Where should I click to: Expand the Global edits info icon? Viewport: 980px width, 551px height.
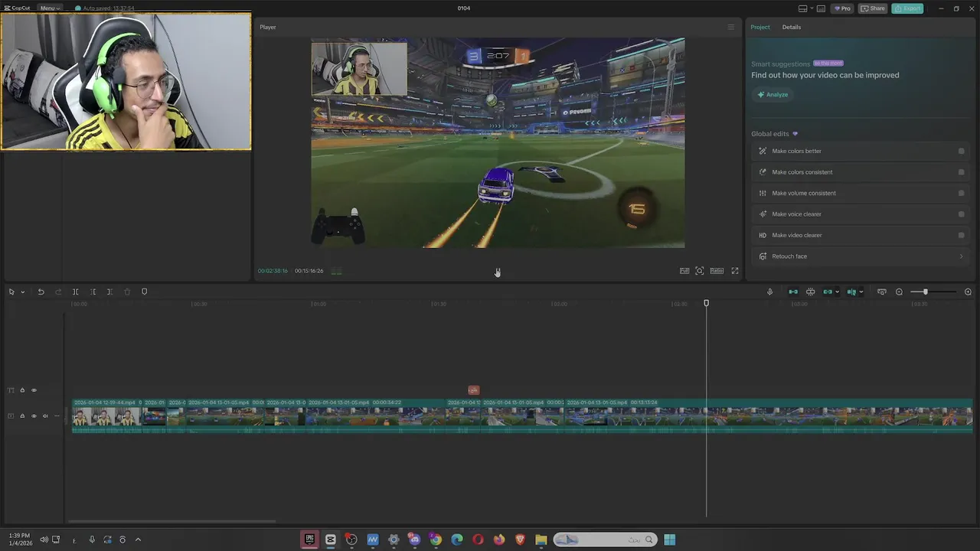(795, 134)
